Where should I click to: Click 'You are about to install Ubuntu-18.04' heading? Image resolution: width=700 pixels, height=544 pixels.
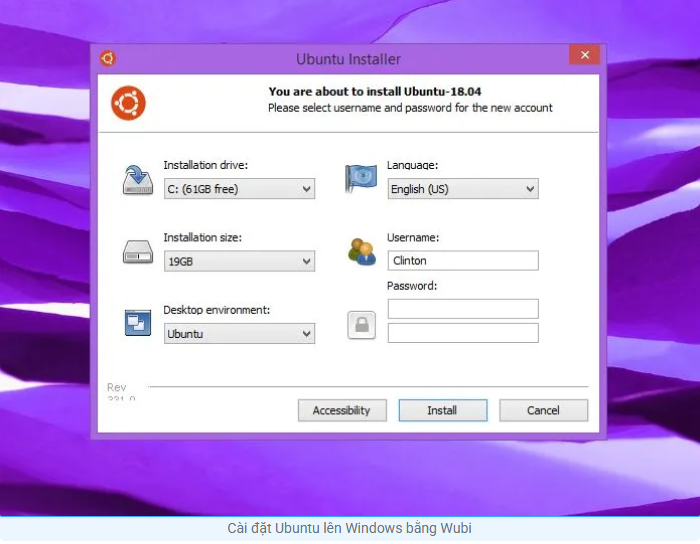pyautogui.click(x=375, y=91)
